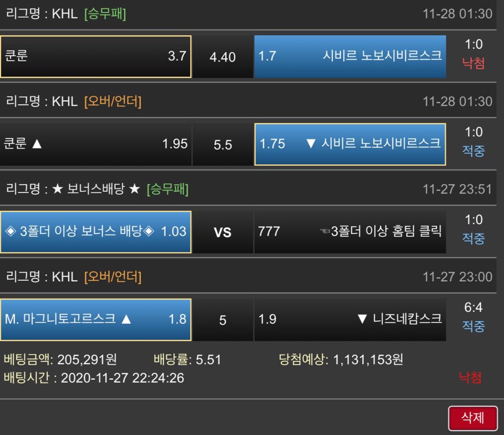The width and height of the screenshot is (504, 435).
Task: Click the 5.5 over/under line cell
Action: point(223,145)
